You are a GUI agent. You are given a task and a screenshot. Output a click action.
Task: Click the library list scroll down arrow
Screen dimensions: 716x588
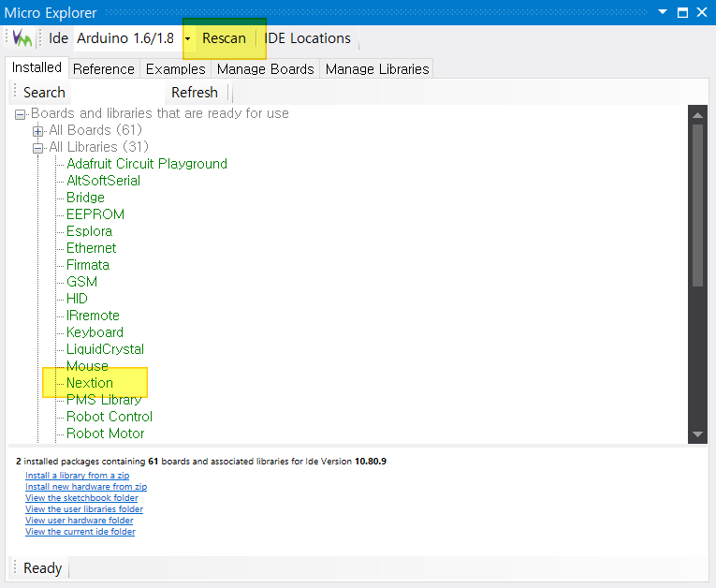(697, 434)
